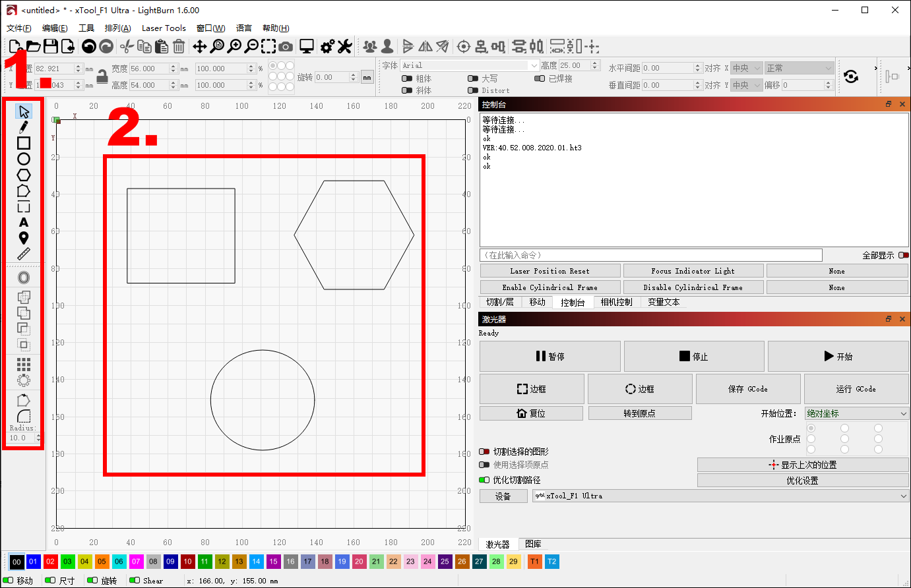Switch to the 相机控制 tab

[x=616, y=302]
